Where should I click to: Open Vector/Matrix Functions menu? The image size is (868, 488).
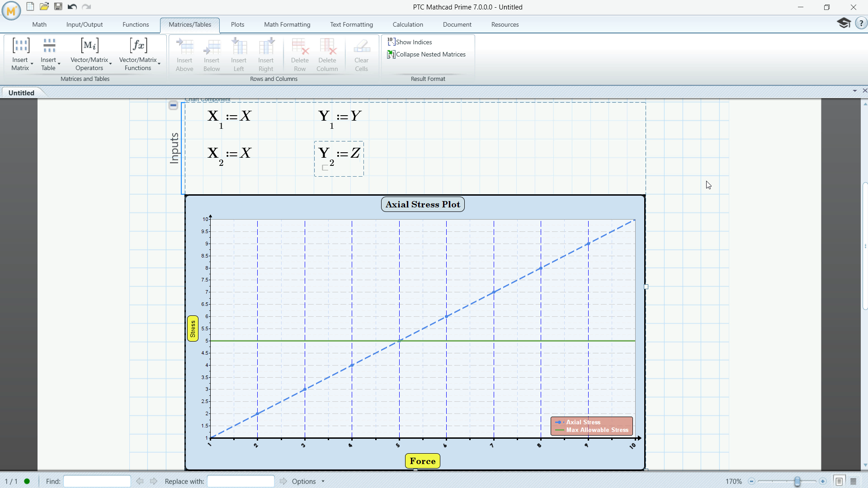[138, 54]
